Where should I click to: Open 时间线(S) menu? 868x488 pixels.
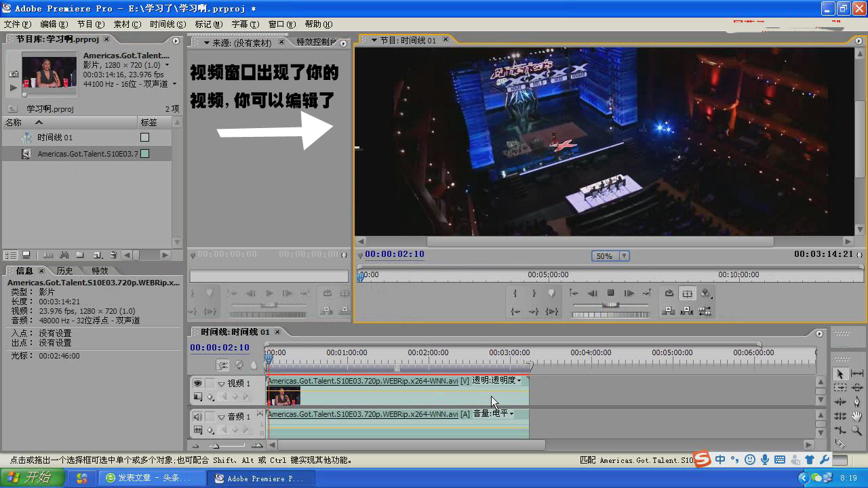coord(167,24)
